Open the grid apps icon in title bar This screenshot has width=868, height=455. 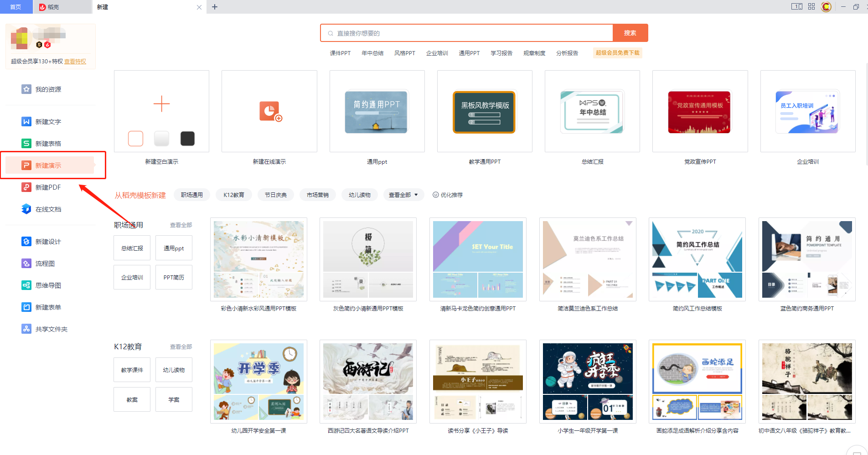tap(811, 7)
